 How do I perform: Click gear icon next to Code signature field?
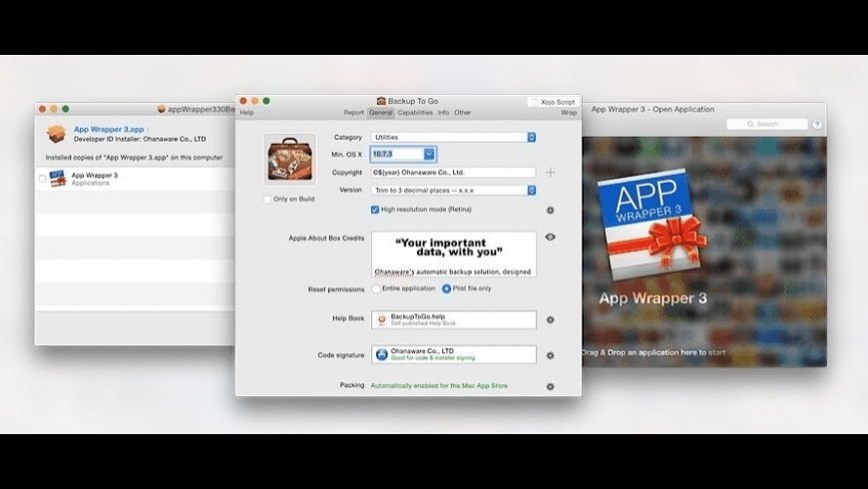point(550,355)
